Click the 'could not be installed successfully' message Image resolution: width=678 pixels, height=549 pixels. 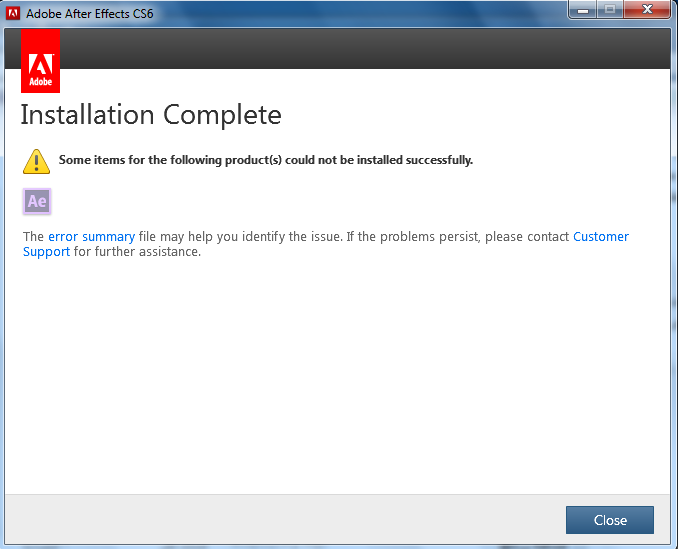point(265,160)
